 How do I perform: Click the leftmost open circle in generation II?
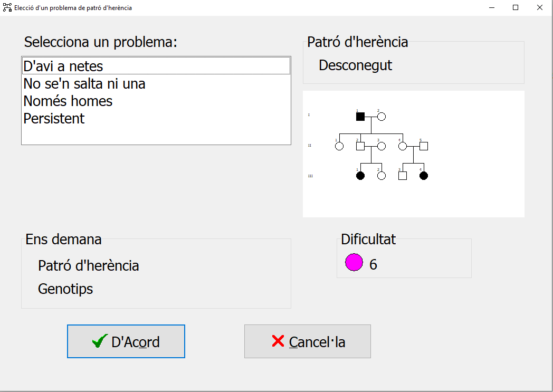pos(339,146)
